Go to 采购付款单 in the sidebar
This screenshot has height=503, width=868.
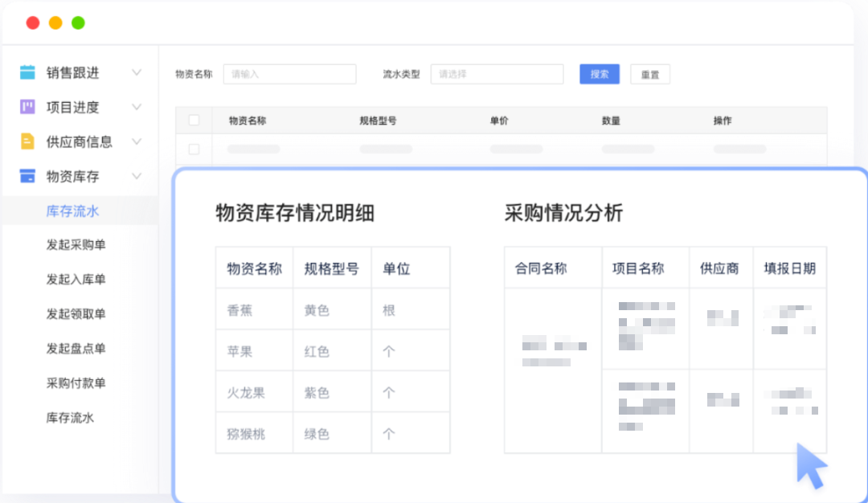76,383
